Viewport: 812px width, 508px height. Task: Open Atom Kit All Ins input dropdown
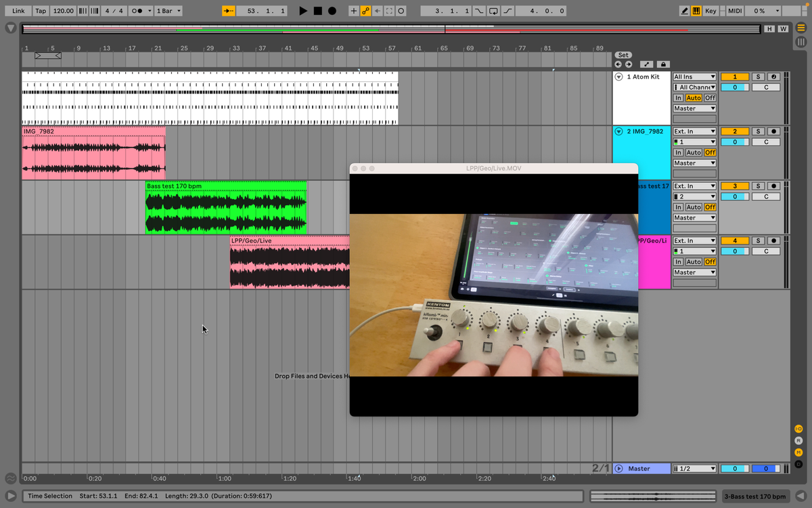click(x=694, y=77)
